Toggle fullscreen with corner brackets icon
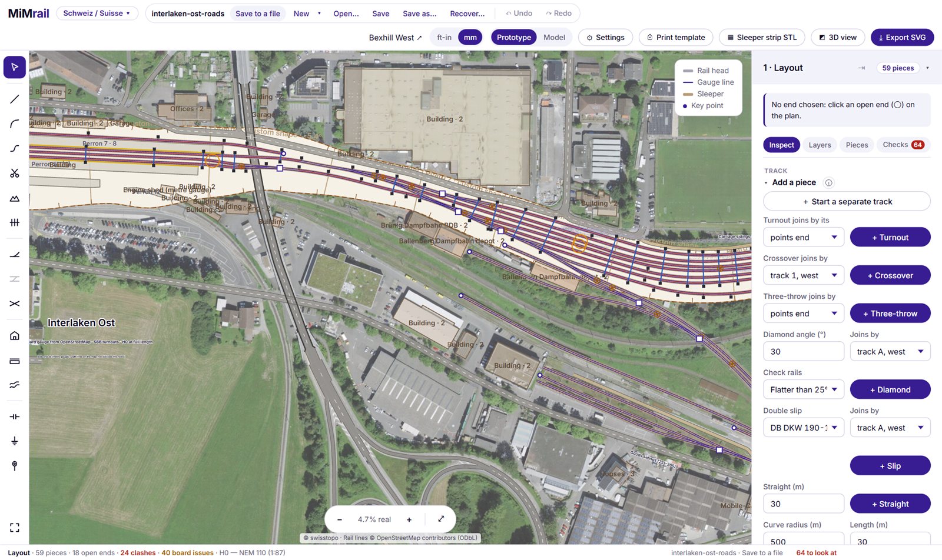Image resolution: width=942 pixels, height=560 pixels. (15, 528)
